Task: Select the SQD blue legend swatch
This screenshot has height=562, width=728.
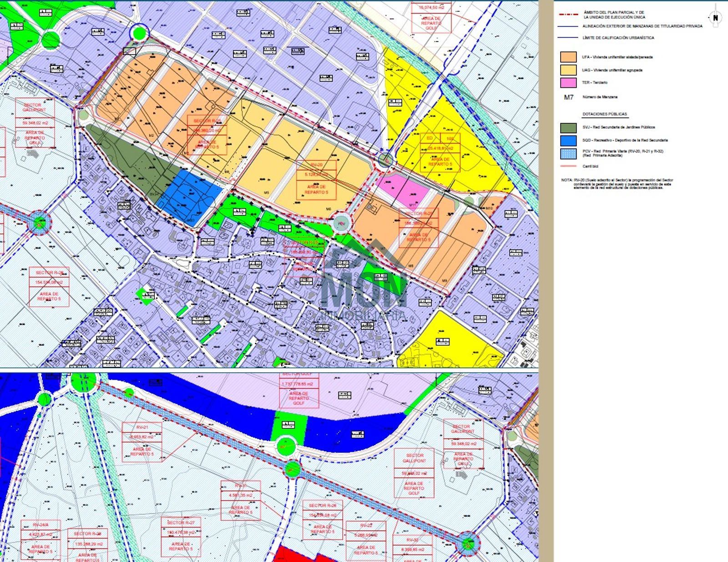Action: (x=568, y=140)
